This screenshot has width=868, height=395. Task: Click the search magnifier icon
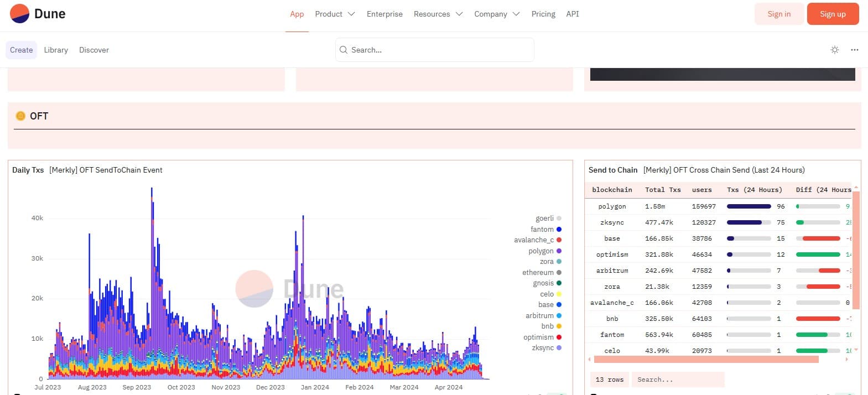click(x=344, y=50)
